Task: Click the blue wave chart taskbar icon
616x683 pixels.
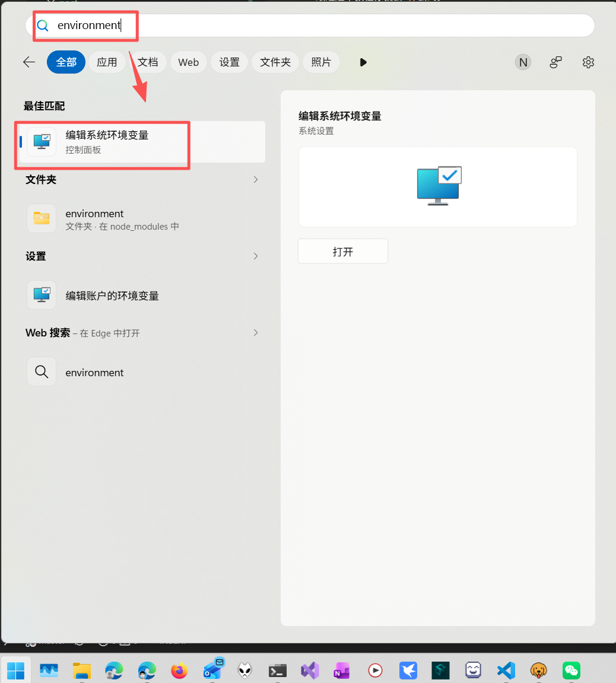Action: pos(49,671)
